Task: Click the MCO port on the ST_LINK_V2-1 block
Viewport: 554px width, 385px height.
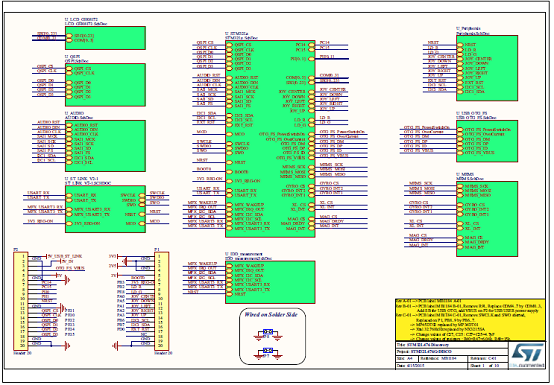Action: pos(141,223)
